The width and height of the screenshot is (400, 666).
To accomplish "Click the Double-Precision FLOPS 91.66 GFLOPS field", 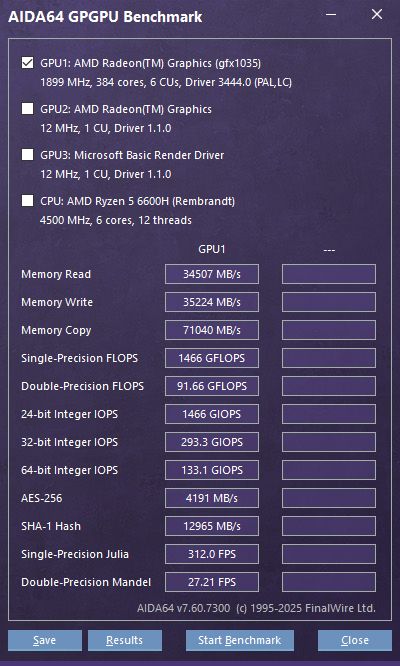I will point(212,386).
